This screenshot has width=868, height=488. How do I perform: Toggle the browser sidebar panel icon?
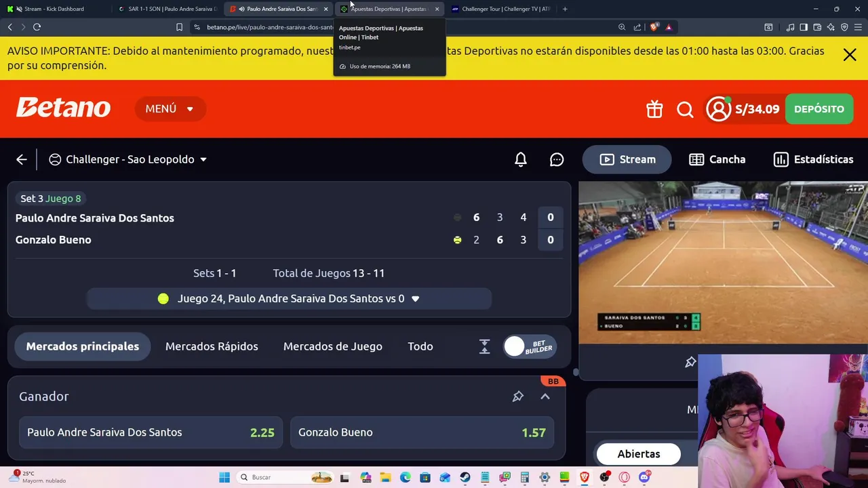click(x=804, y=27)
